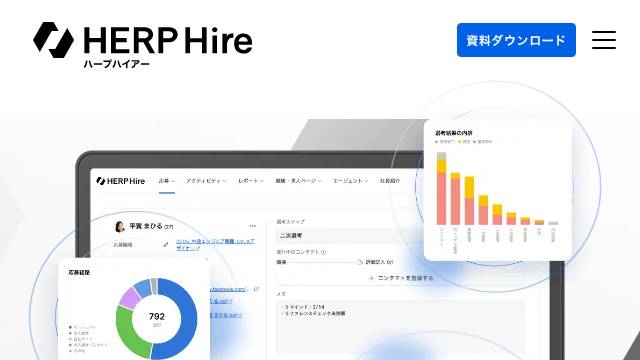Click the 応募経路 card title
The height and width of the screenshot is (360, 640).
(x=79, y=272)
